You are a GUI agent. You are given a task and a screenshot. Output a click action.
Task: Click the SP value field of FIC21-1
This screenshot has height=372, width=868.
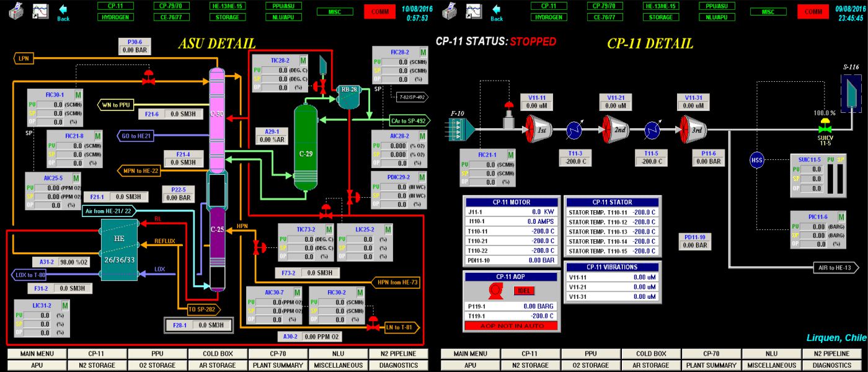coord(490,174)
